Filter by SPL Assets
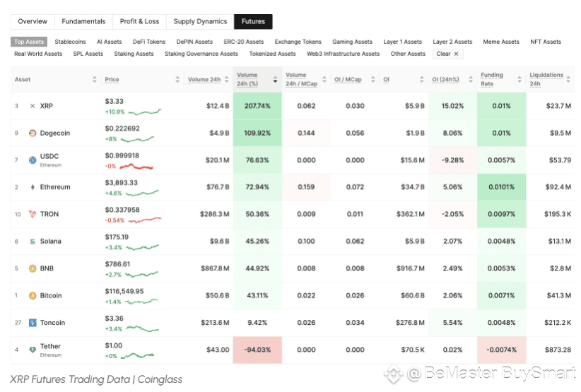The height and width of the screenshot is (392, 581). tap(88, 54)
